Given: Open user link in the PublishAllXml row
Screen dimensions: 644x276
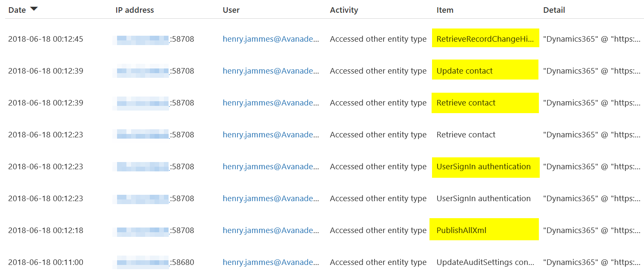Looking at the screenshot, I should click(x=271, y=230).
